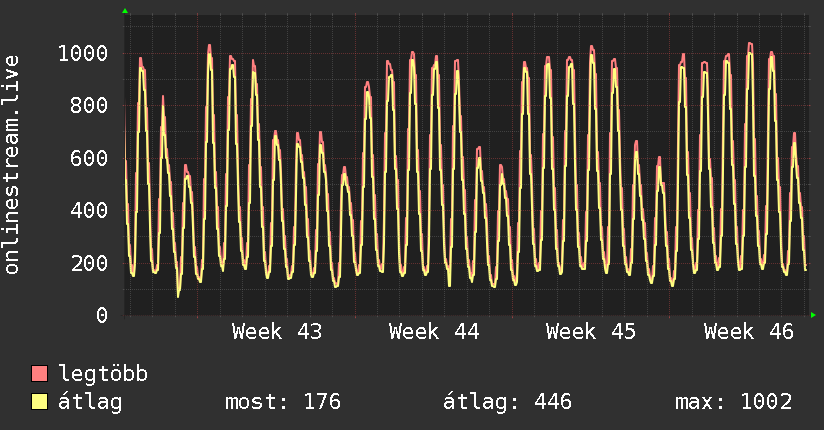
Task: Click the green arrow atop y-axis
Action: click(125, 11)
